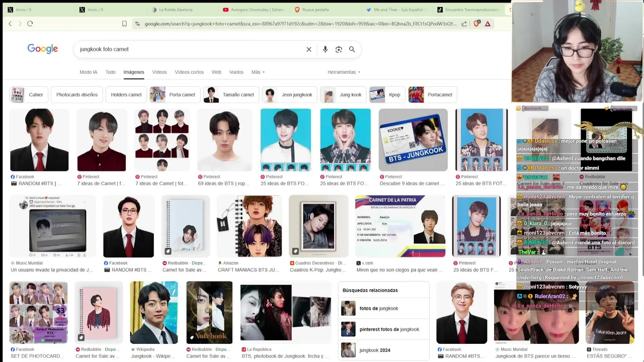Select the Todo results tab
The image size is (644, 362).
[x=111, y=72]
